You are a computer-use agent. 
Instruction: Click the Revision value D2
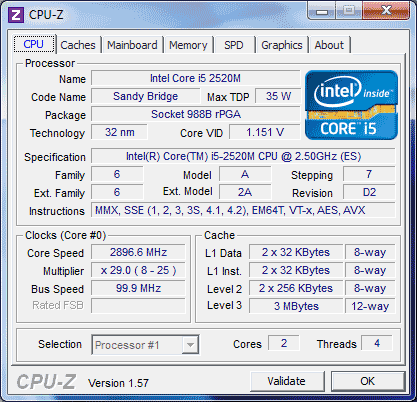[369, 192]
